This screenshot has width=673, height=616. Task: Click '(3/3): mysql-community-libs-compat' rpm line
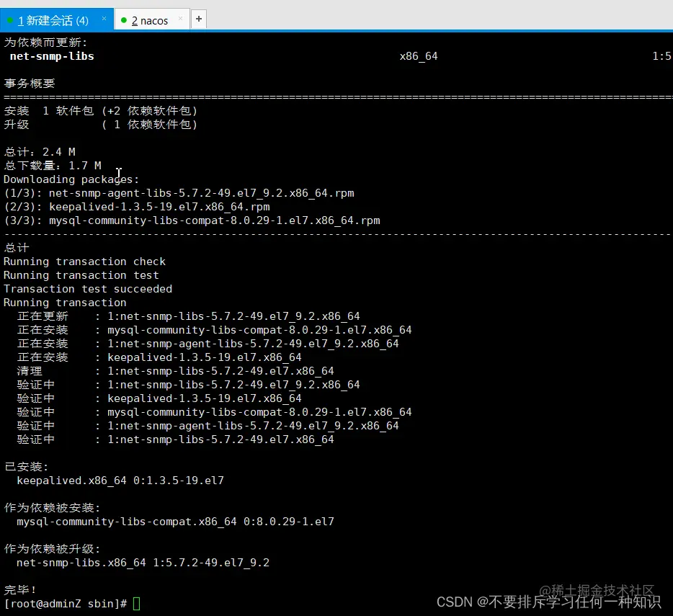(x=192, y=220)
